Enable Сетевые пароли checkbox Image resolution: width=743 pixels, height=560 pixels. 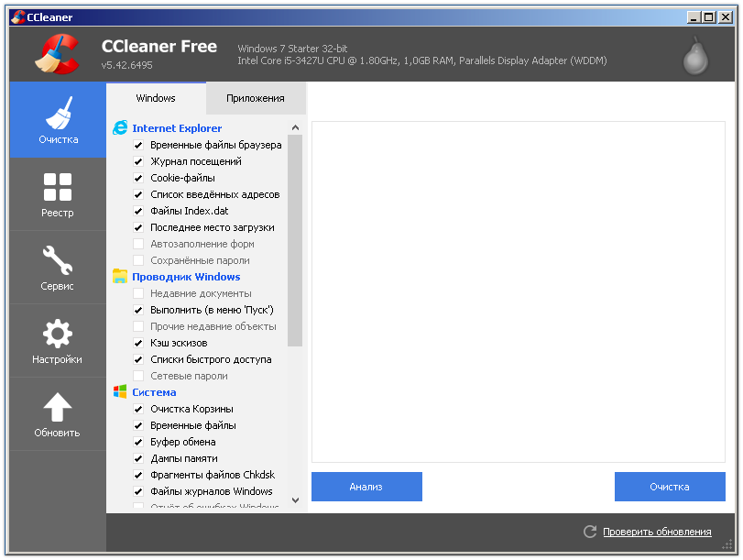pyautogui.click(x=138, y=376)
